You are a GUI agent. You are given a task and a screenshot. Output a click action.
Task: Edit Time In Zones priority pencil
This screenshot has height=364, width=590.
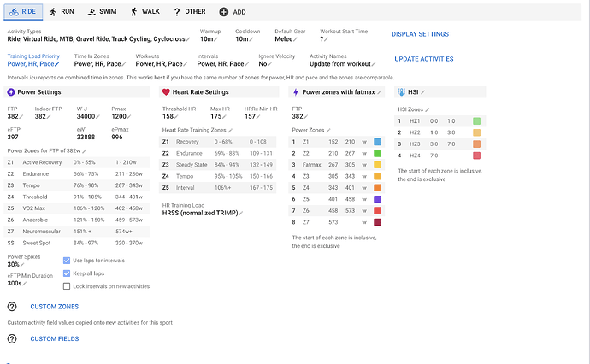(124, 64)
